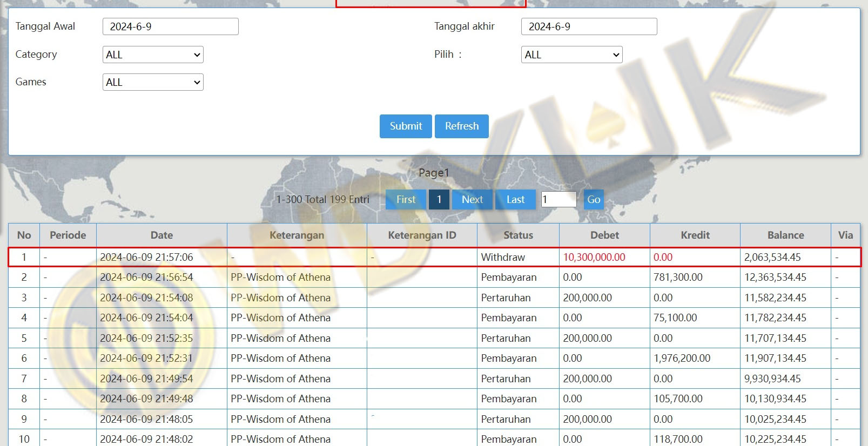Screen dimensions: 868x446
Task: Click balance 12,363,534.45
Action: click(775, 278)
